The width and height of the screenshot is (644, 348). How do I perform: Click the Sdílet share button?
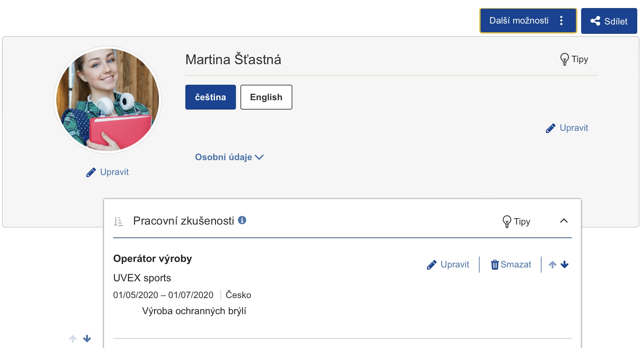pyautogui.click(x=609, y=21)
